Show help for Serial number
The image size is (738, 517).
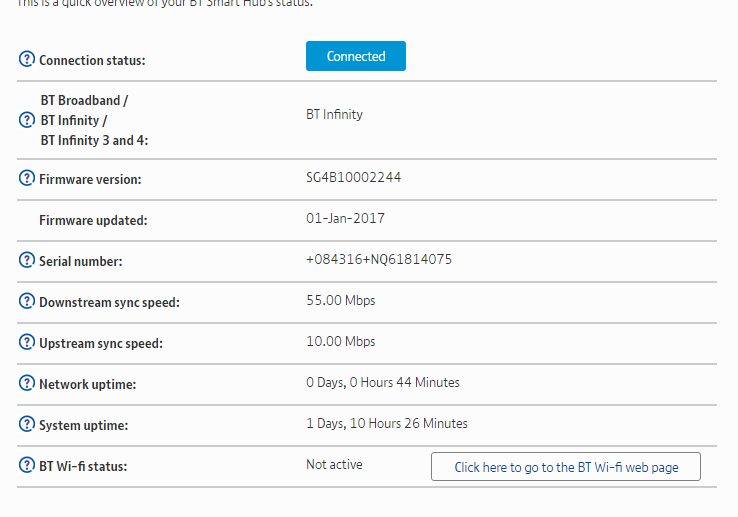[27, 260]
